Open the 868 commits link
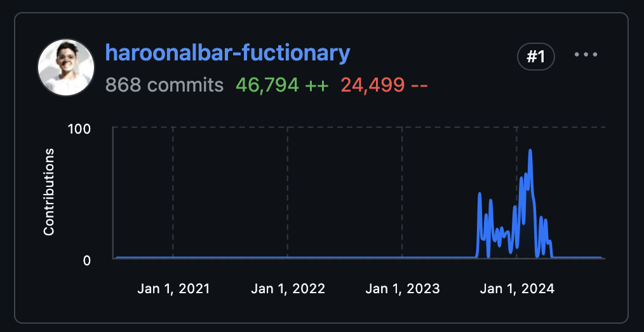Image resolution: width=644 pixels, height=332 pixels. point(164,85)
